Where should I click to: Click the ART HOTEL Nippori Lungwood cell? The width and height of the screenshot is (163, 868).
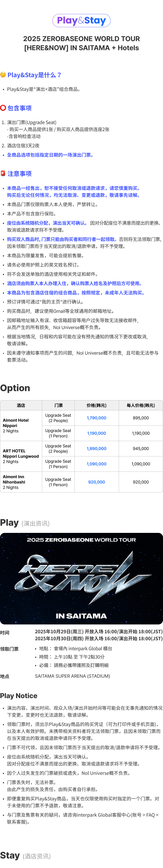pos(20,456)
